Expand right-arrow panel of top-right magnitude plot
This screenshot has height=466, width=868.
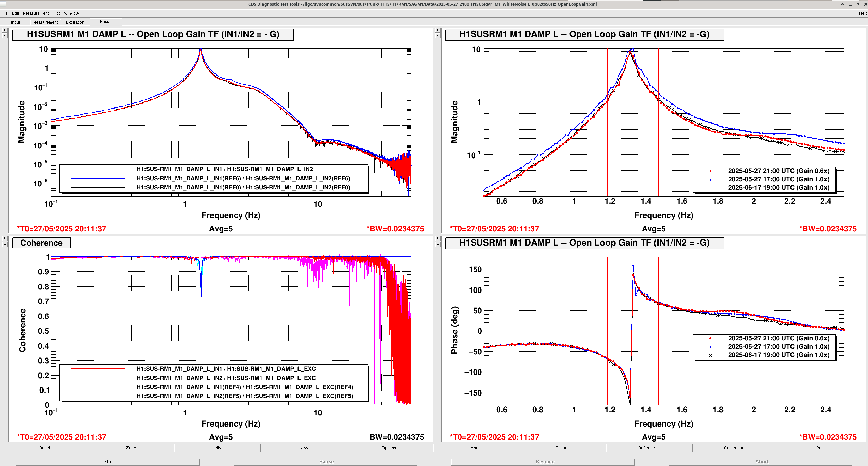tap(438, 30)
